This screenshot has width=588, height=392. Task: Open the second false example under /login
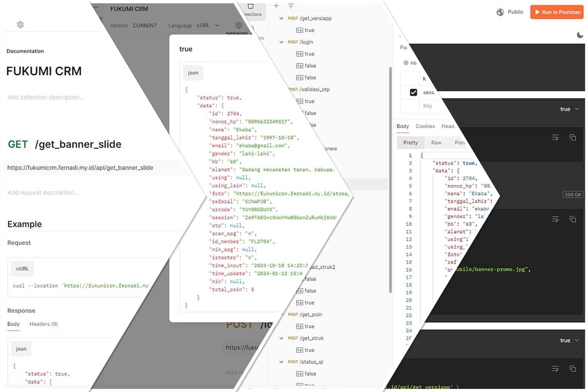tap(306, 78)
